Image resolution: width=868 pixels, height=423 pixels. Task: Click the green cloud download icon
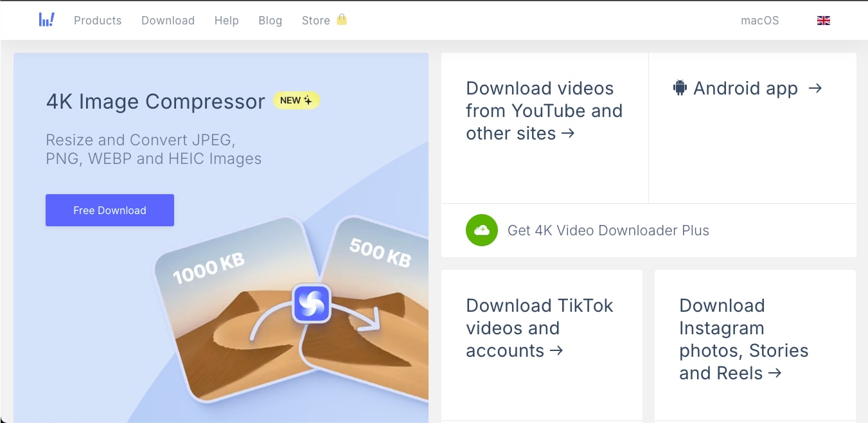pyautogui.click(x=482, y=230)
